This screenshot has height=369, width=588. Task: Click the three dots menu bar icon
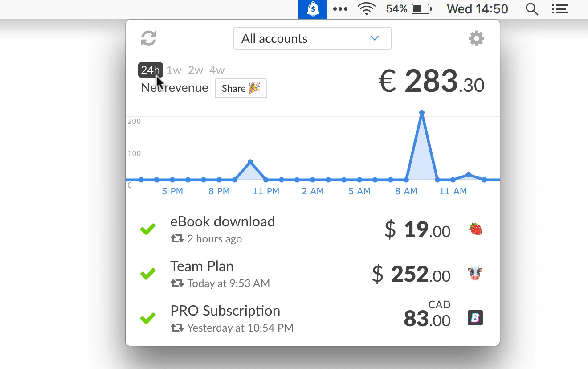(x=340, y=9)
